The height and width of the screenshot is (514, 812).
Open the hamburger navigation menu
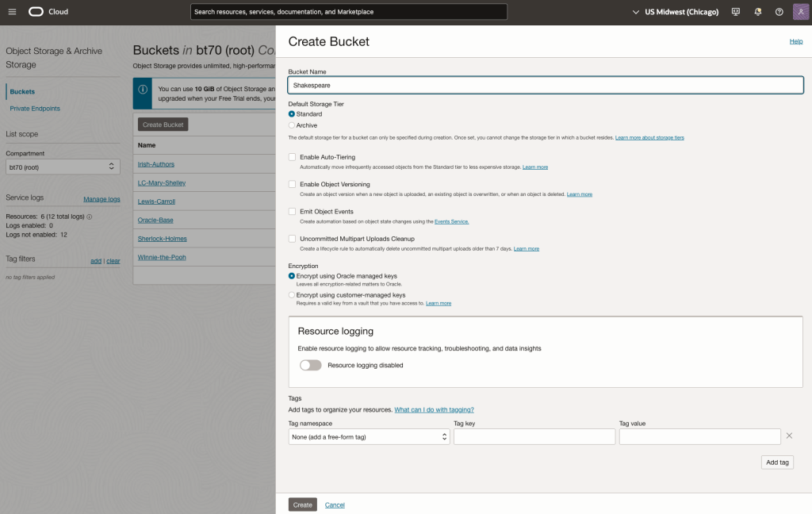pyautogui.click(x=12, y=12)
